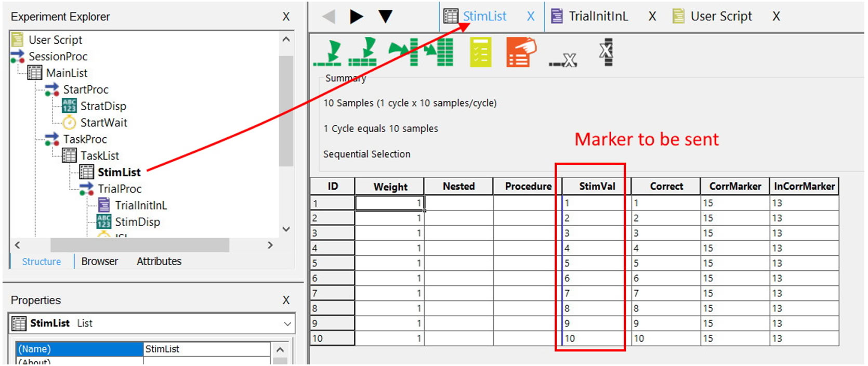Click the (Name) field containing StimList

click(x=206, y=349)
